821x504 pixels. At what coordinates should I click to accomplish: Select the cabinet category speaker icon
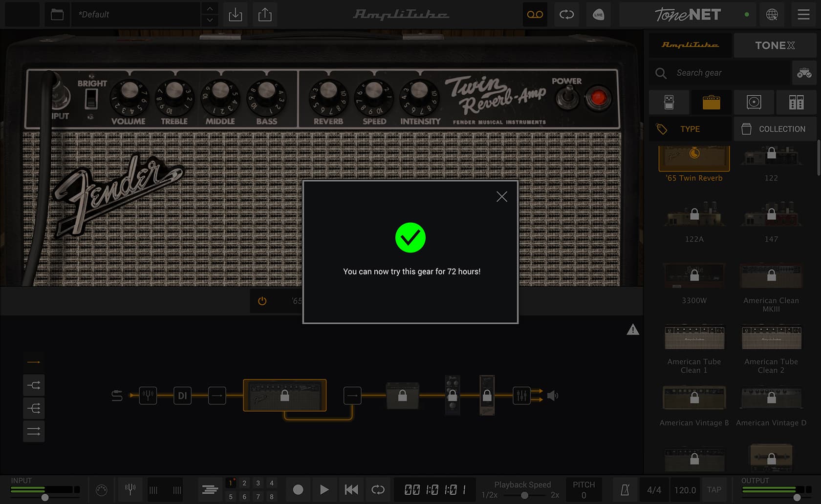(x=754, y=102)
